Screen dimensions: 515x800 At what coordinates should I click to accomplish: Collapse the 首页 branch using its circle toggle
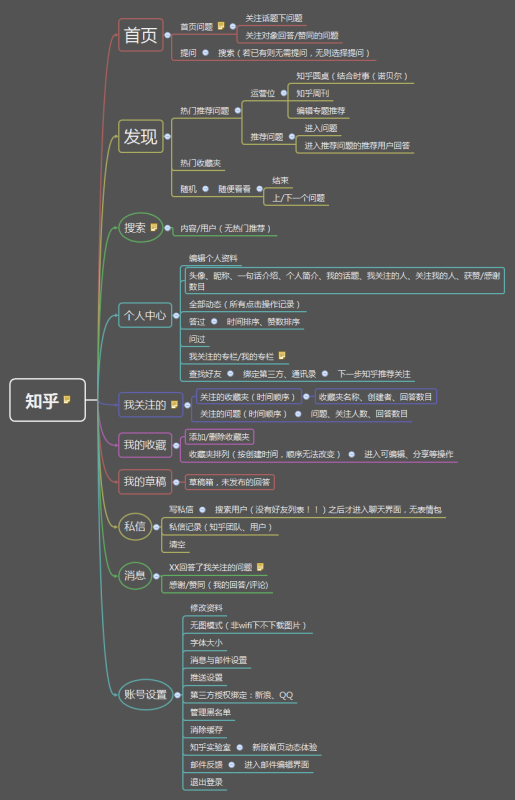point(167,35)
